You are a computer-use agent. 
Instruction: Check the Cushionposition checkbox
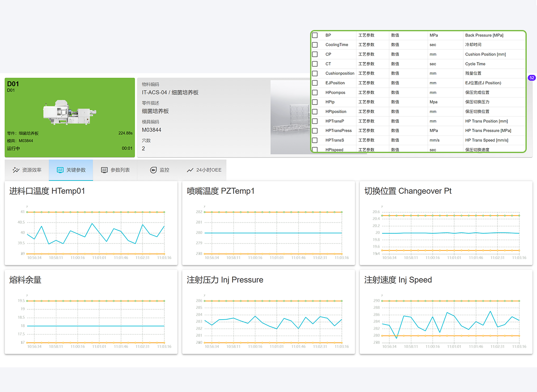(x=315, y=74)
